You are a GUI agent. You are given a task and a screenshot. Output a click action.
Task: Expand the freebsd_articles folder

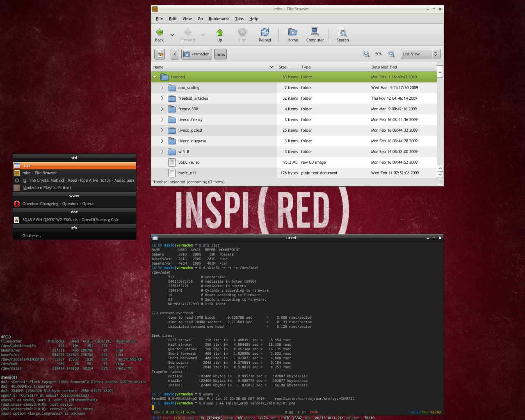tap(162, 98)
